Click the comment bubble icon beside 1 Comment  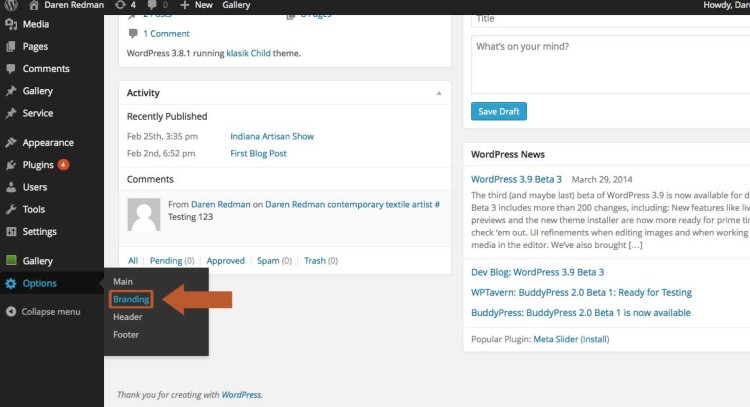133,33
